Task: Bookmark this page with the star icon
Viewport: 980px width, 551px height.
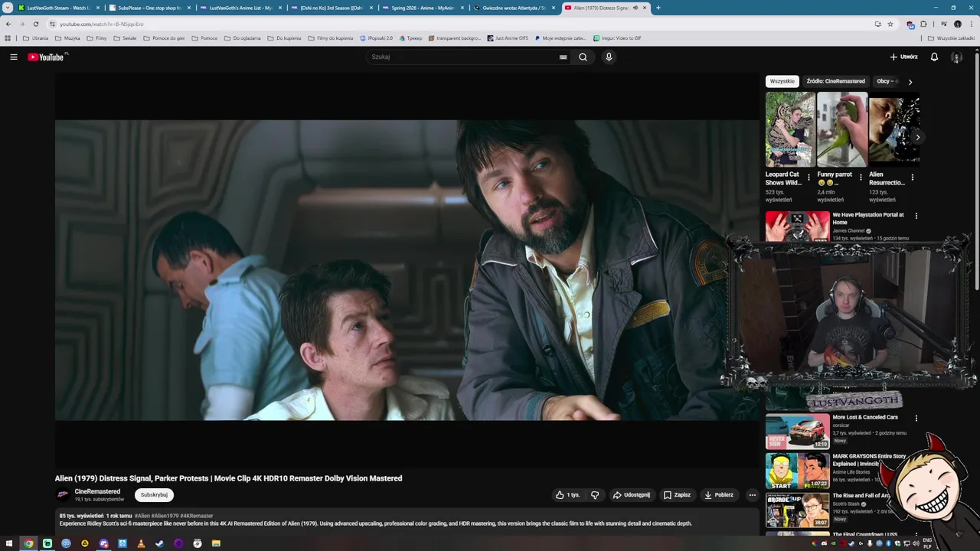Action: [x=890, y=24]
